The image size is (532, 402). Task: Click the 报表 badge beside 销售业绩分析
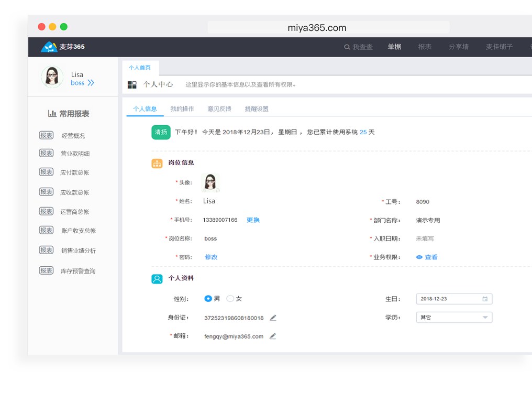46,250
